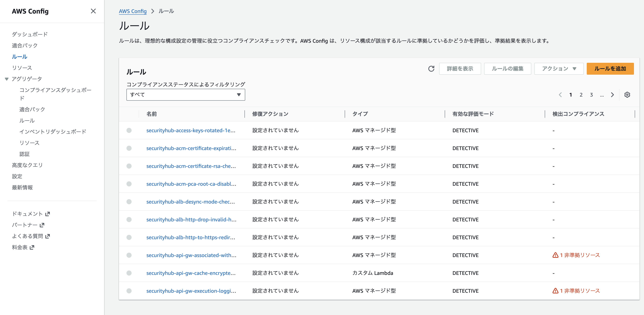The image size is (644, 315).
Task: Click the refresh rules icon
Action: pos(431,69)
